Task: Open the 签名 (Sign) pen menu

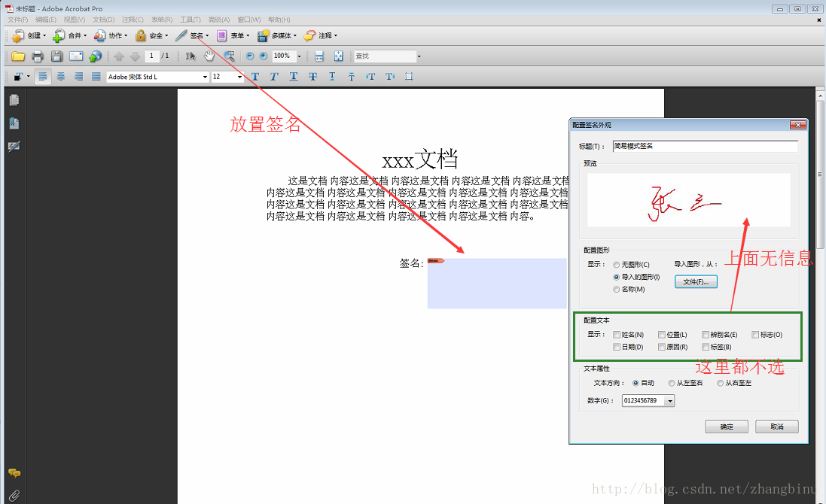Action: click(x=192, y=36)
